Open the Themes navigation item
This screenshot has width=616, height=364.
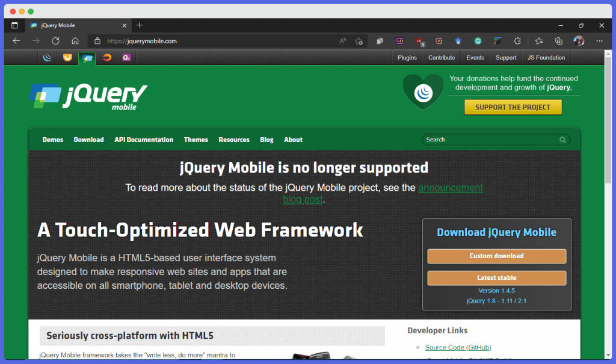[x=196, y=140]
